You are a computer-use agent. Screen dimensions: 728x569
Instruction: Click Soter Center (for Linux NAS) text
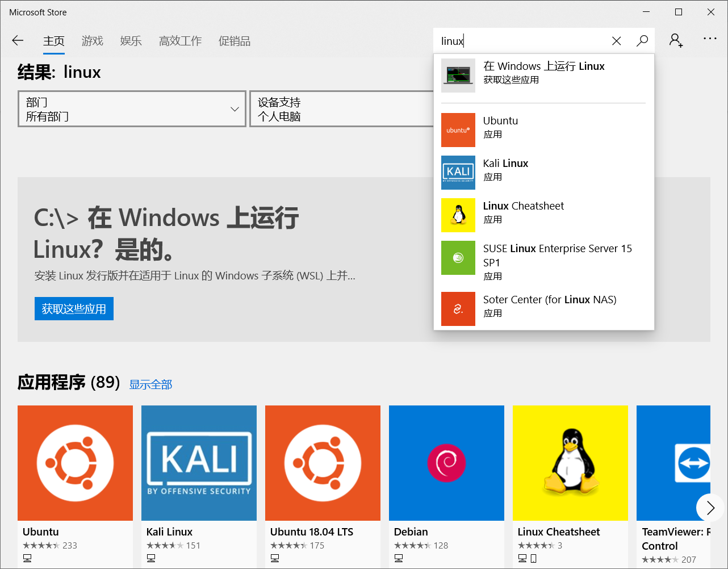[x=550, y=300]
